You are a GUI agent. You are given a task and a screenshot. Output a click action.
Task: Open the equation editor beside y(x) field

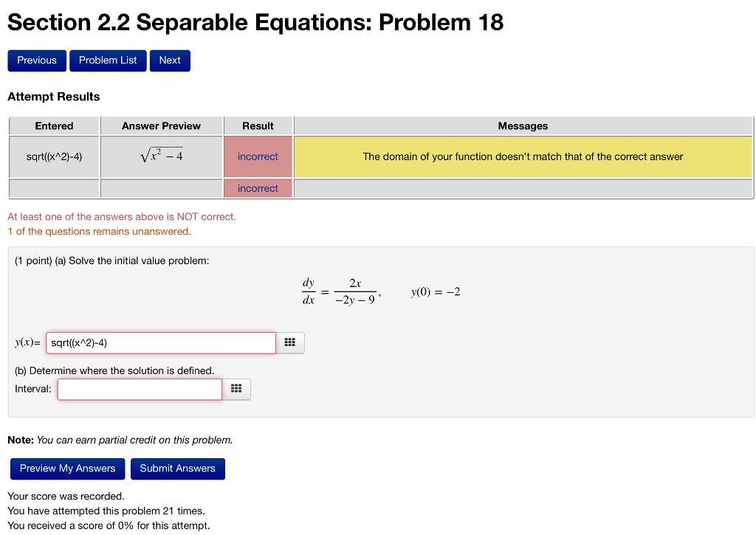pos(289,342)
